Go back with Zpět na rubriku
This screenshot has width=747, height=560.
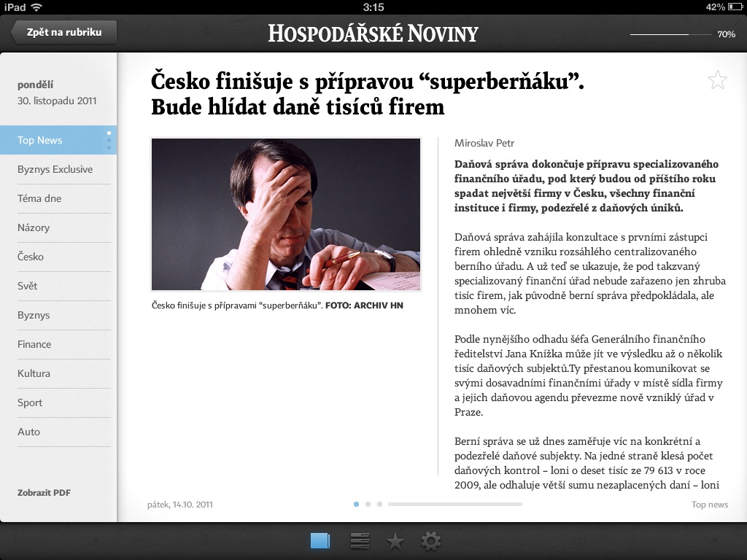64,32
